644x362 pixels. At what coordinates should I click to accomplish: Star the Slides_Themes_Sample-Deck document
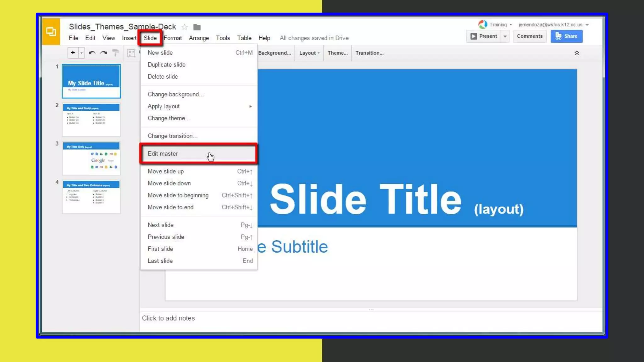(x=185, y=27)
